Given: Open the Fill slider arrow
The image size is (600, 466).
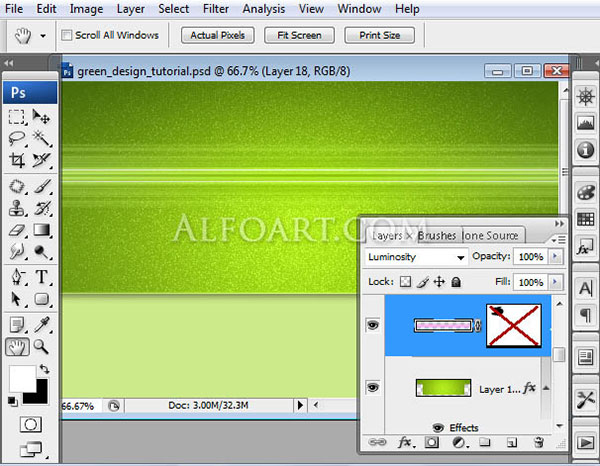Looking at the screenshot, I should click(x=556, y=282).
